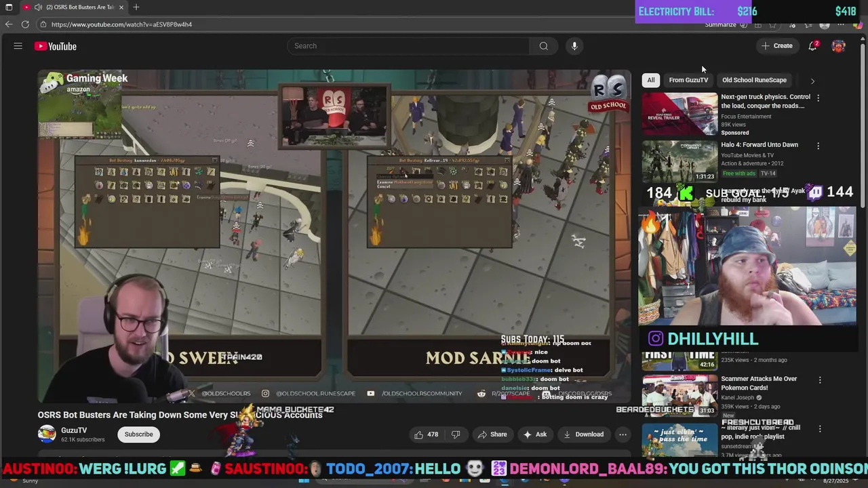Image resolution: width=868 pixels, height=488 pixels.
Task: Open options for Halo 4 Forward Unto Dawn
Action: 818,146
